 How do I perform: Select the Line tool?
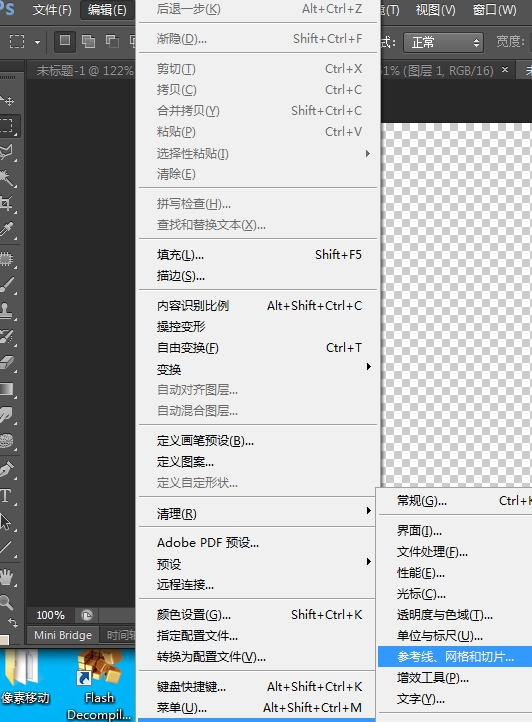[7, 548]
